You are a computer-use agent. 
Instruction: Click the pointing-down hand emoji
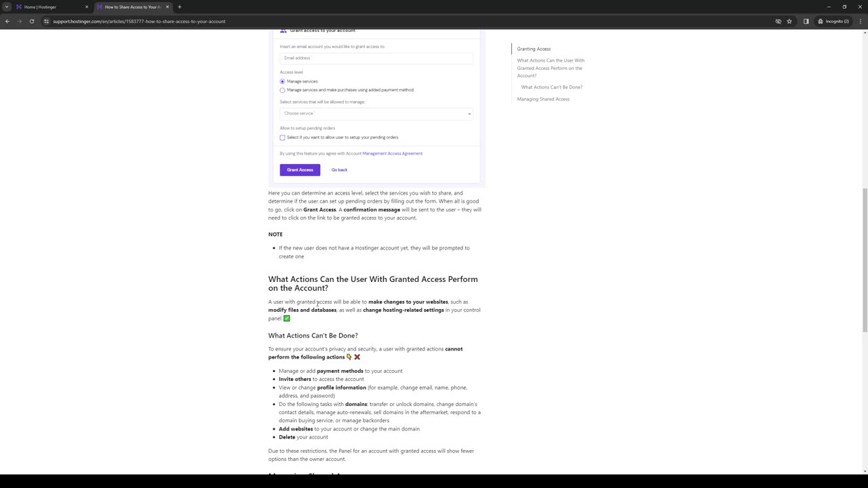pos(349,357)
